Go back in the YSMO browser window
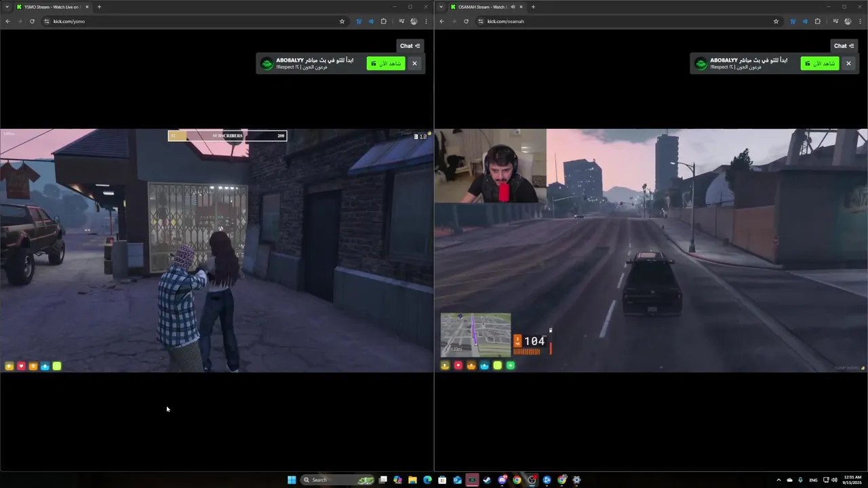Screen dimensions: 868x488 pos(7,21)
